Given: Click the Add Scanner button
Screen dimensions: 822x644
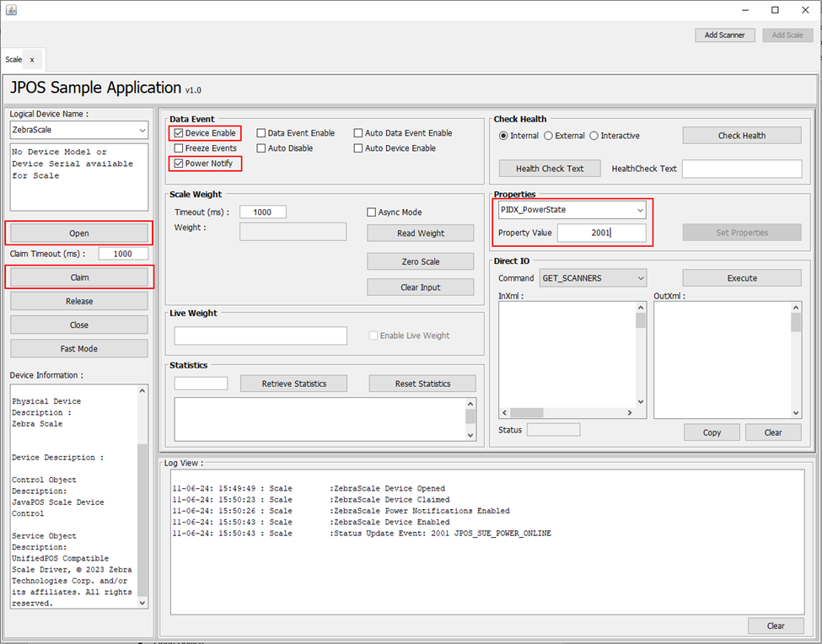Looking at the screenshot, I should click(724, 35).
